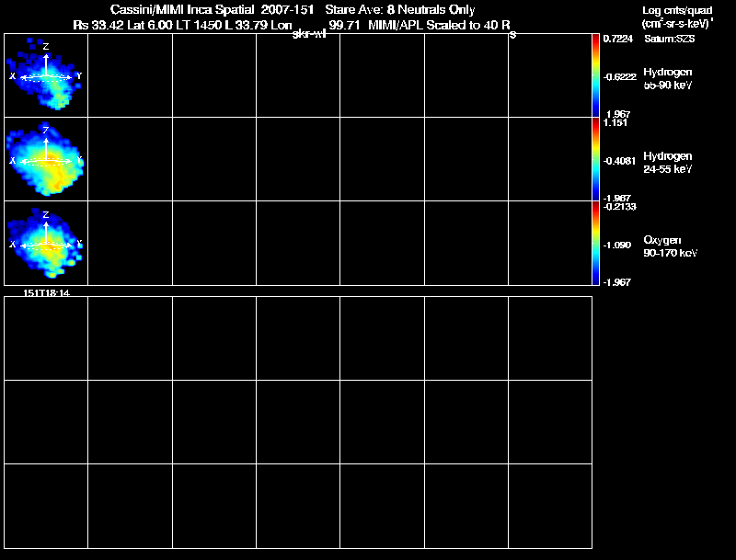This screenshot has height=560, width=736.
Task: Click the 'Hydrogen 55-90 keV' label
Action: click(x=668, y=78)
